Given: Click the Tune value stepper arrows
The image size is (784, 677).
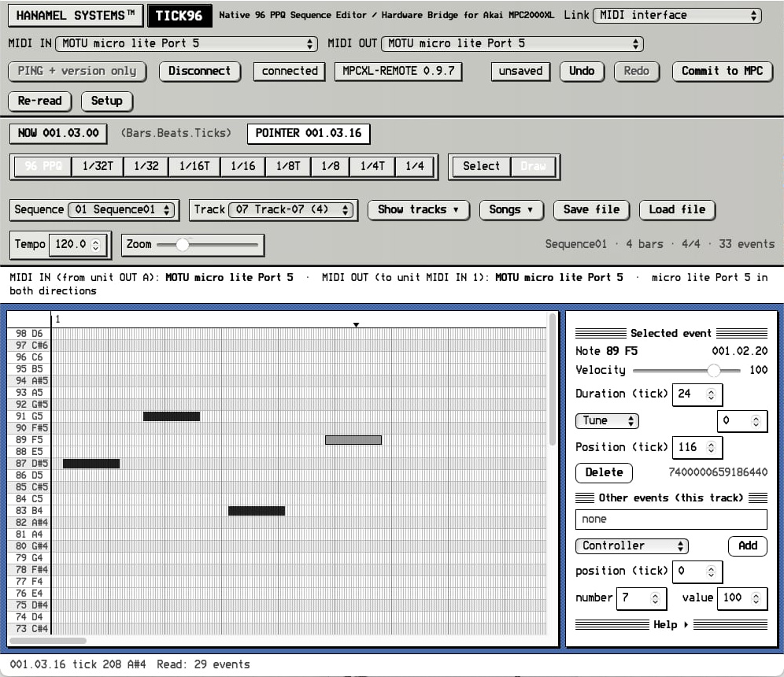Looking at the screenshot, I should [756, 421].
